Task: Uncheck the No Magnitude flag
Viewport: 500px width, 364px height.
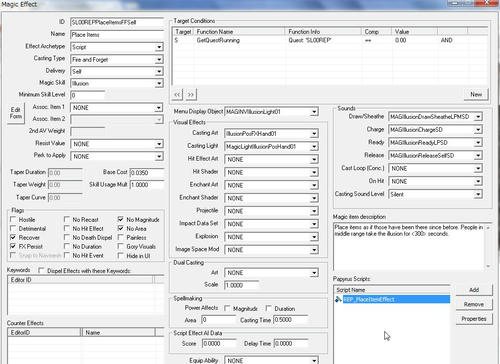Action: click(121, 219)
